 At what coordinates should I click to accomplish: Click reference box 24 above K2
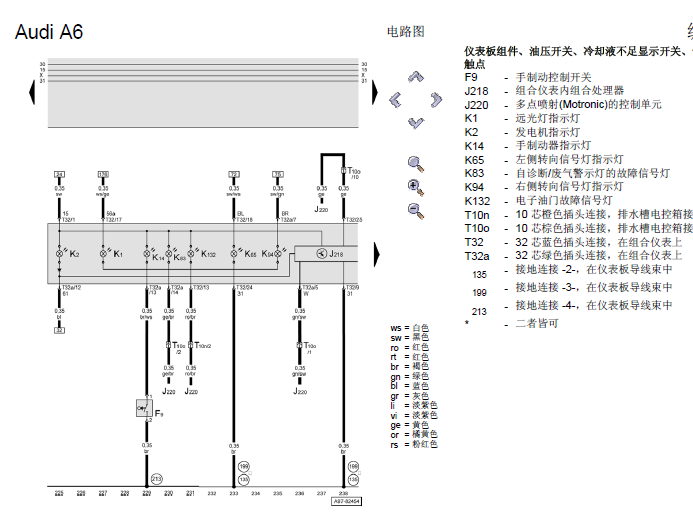point(59,174)
